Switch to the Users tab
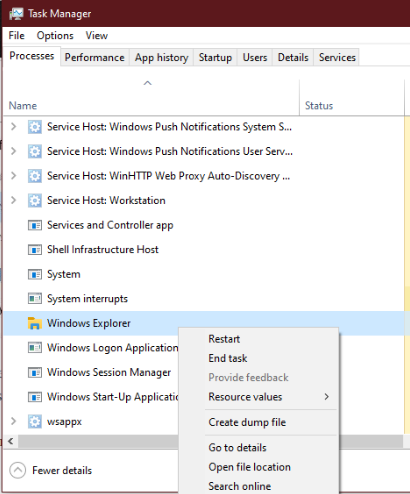The height and width of the screenshot is (494, 410). click(x=255, y=57)
